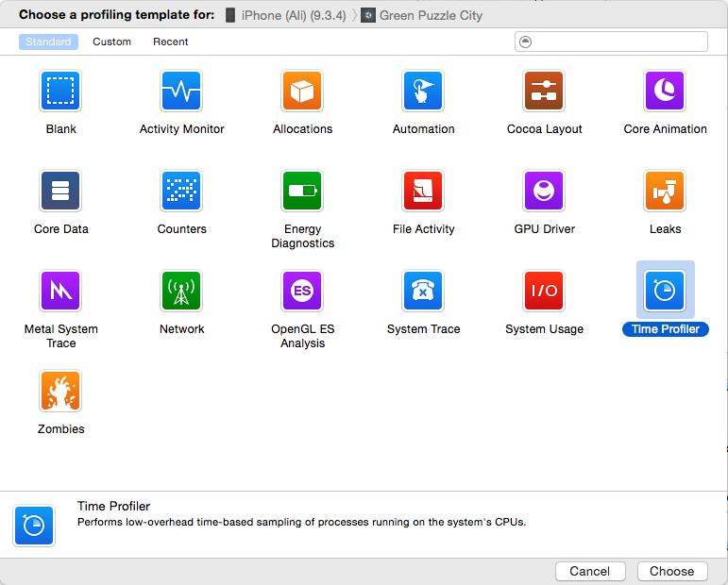The width and height of the screenshot is (728, 585).
Task: Click the highlighted Time Profiler icon
Action: pos(665,291)
